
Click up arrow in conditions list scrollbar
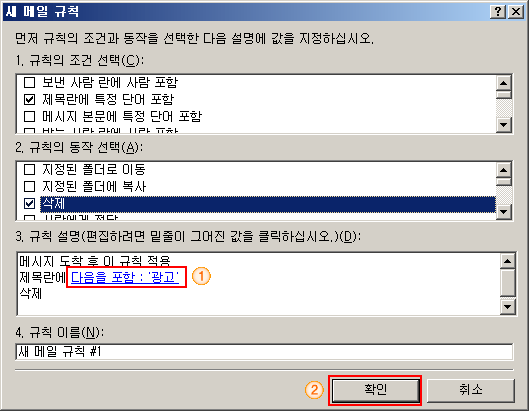point(504,83)
